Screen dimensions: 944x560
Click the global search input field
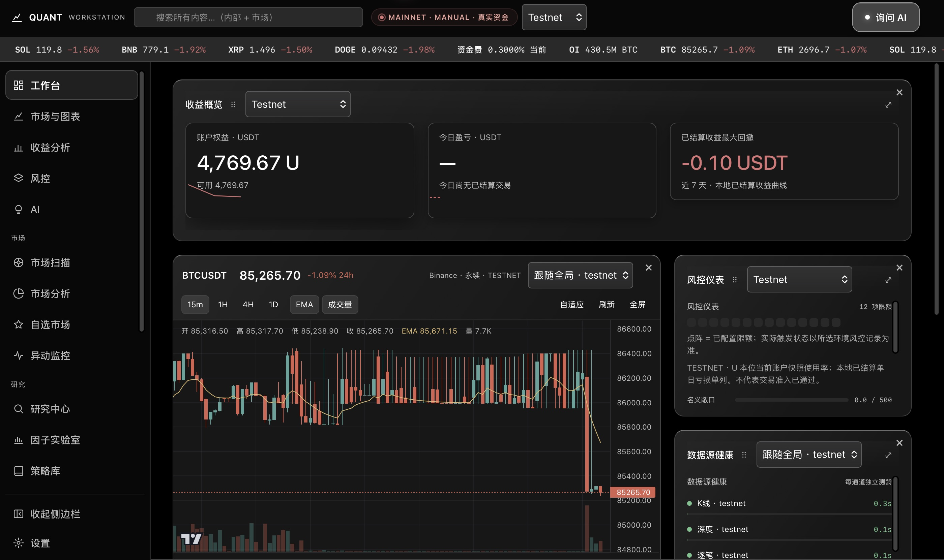tap(248, 18)
